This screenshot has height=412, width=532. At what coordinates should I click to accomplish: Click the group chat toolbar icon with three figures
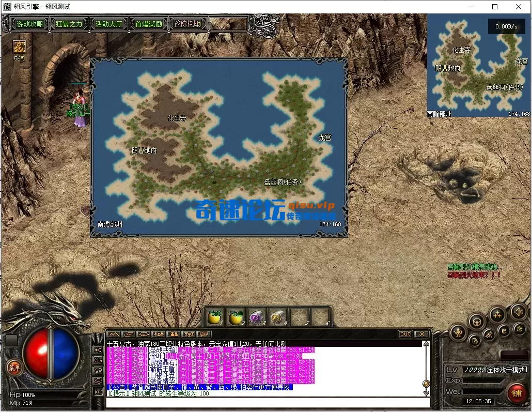coord(159,334)
